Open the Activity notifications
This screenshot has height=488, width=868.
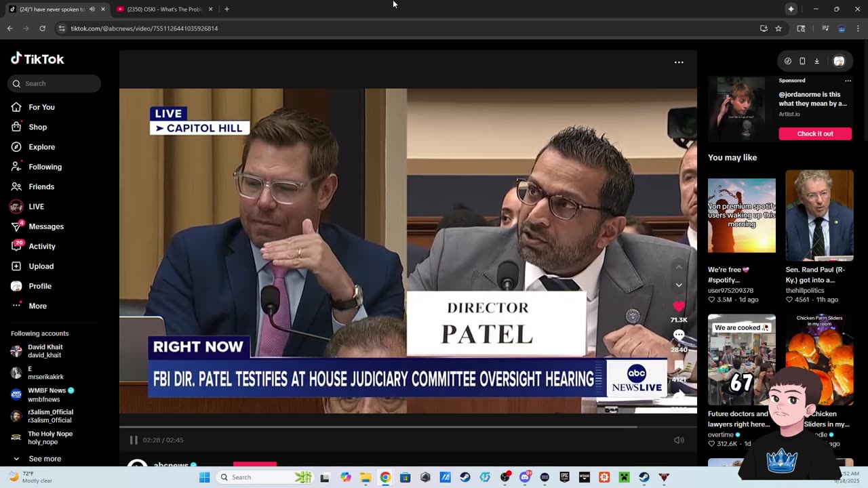(x=42, y=246)
